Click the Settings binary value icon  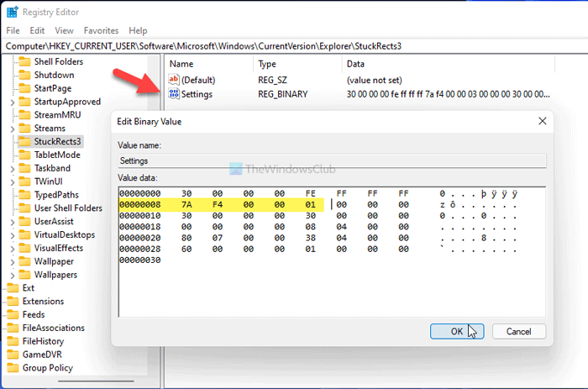tap(174, 94)
